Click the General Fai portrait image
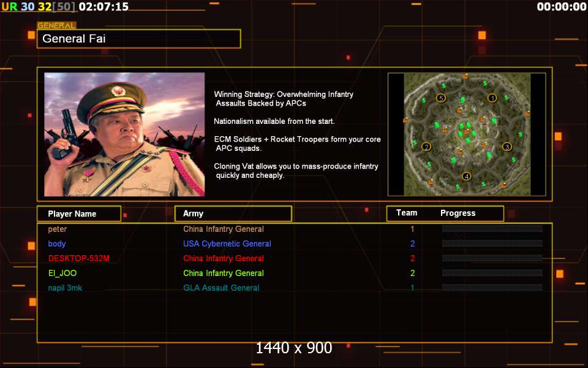Screen dimensions: 588x368 (x=124, y=134)
